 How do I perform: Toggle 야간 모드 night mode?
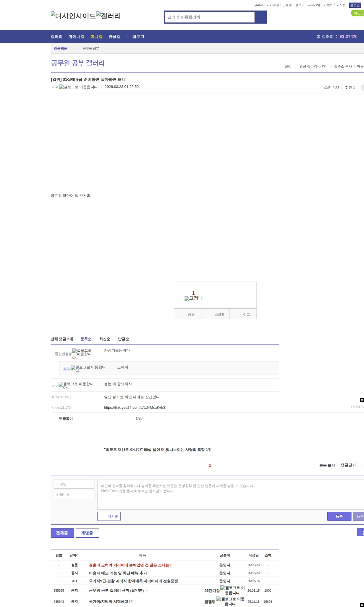click(358, 13)
